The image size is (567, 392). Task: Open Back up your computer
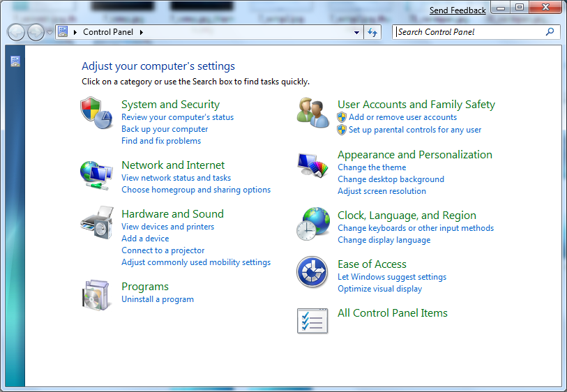[x=165, y=129]
